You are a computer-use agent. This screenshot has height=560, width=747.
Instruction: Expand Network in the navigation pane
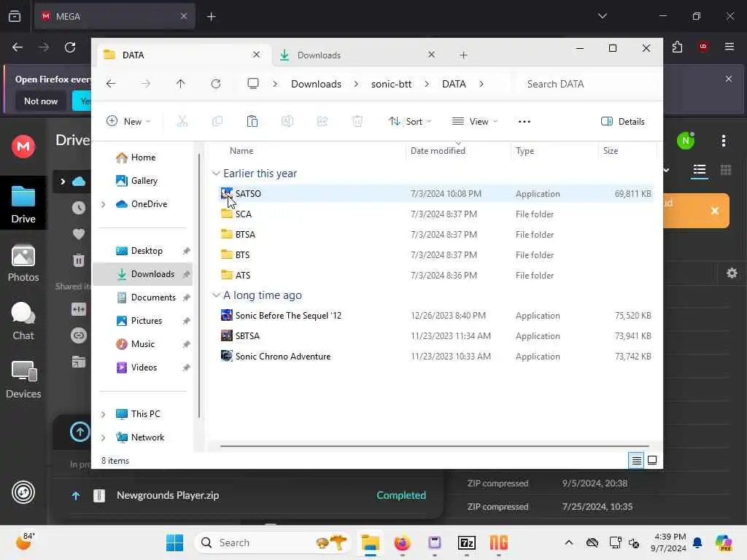click(104, 437)
